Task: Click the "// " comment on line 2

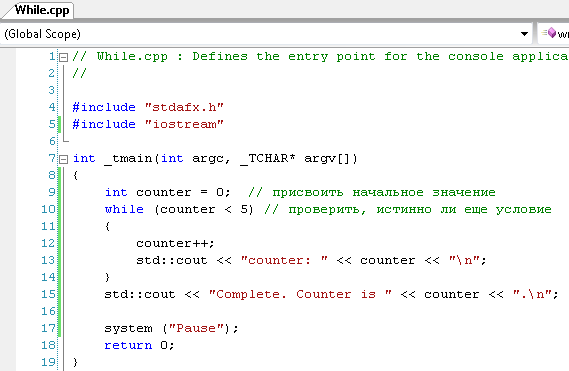Action: tap(79, 73)
